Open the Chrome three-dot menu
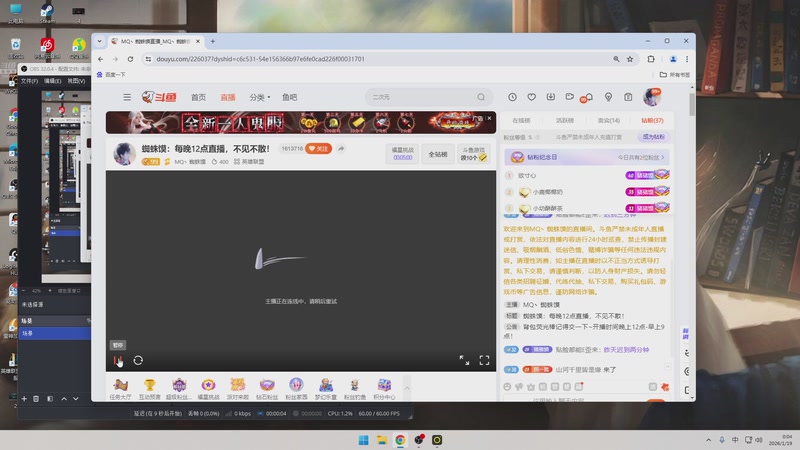The width and height of the screenshot is (800, 450). coord(687,59)
